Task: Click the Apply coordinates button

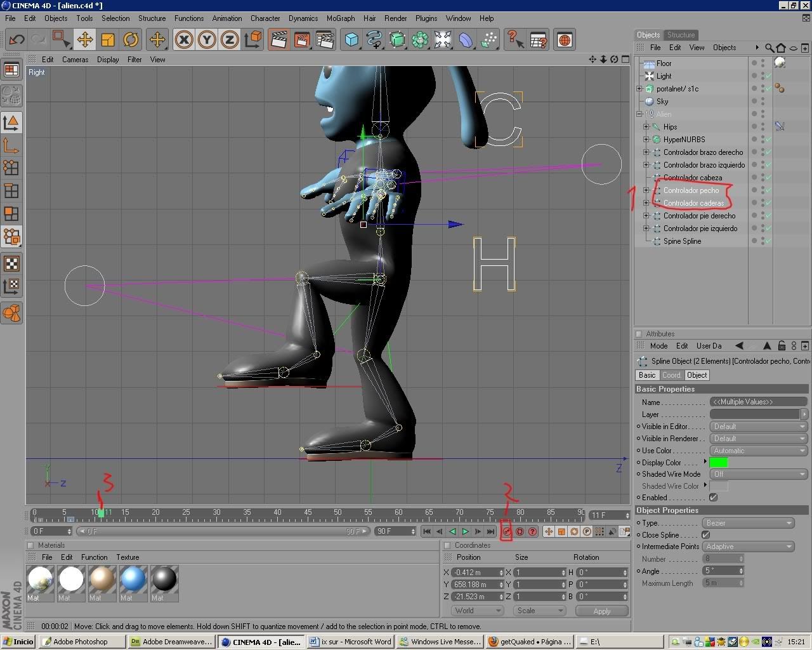Action: [x=602, y=611]
